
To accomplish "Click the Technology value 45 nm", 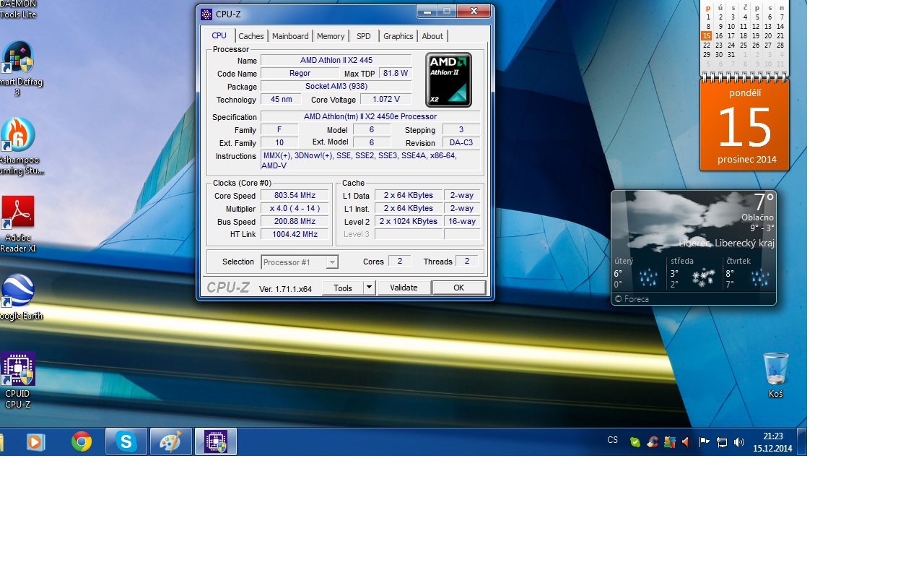I will pos(281,99).
